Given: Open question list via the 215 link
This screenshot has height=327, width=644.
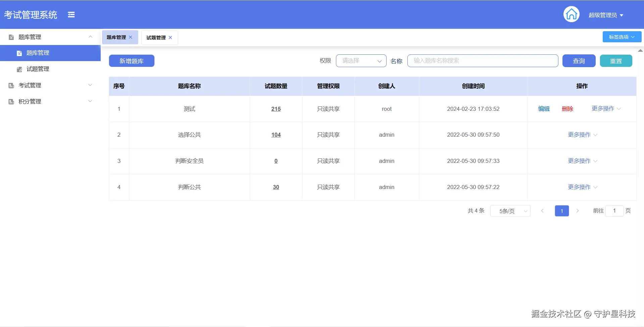Looking at the screenshot, I should [x=276, y=109].
